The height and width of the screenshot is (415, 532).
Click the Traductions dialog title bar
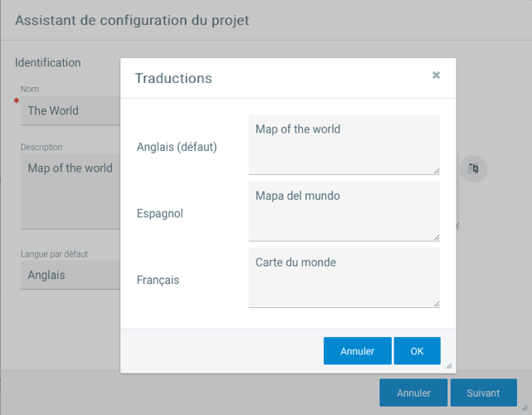(x=274, y=78)
